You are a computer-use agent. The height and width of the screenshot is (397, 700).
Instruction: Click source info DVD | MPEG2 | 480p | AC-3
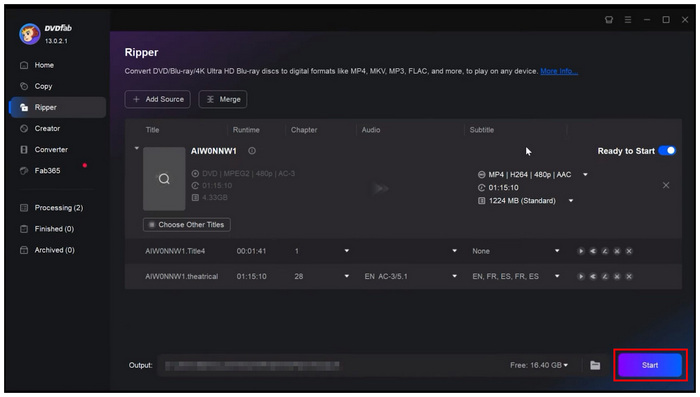[248, 174]
